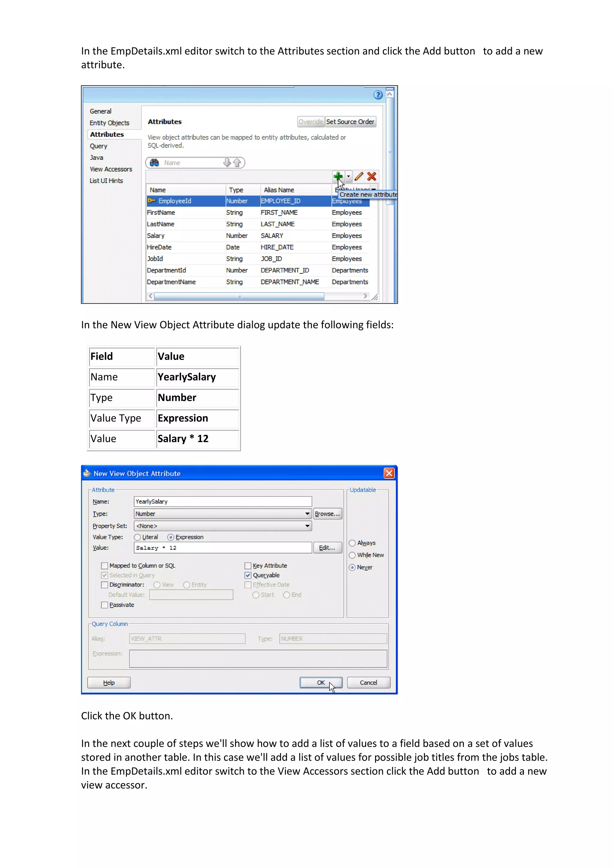
Task: Select the DepartmentName attribute row
Action: click(x=258, y=282)
